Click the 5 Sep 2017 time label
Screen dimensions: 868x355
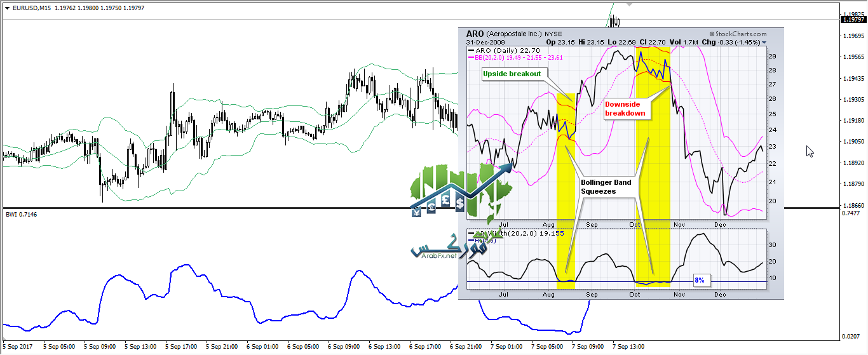pos(17,347)
